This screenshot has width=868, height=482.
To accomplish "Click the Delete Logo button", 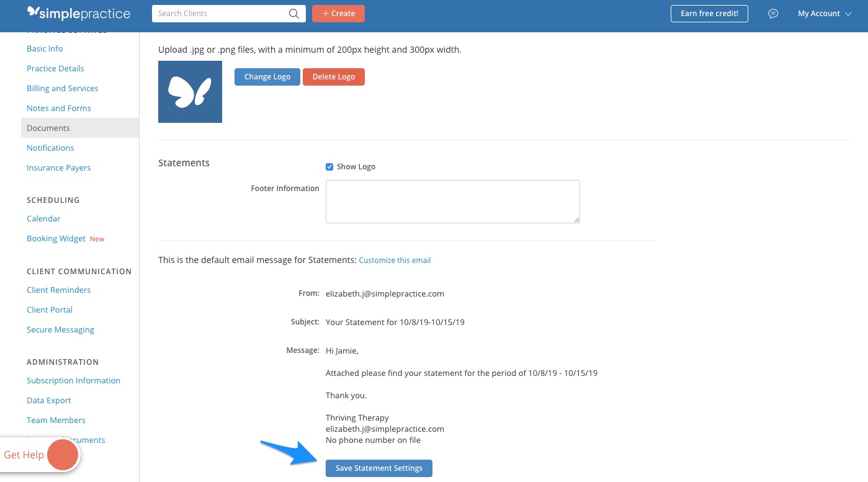I will coord(333,76).
